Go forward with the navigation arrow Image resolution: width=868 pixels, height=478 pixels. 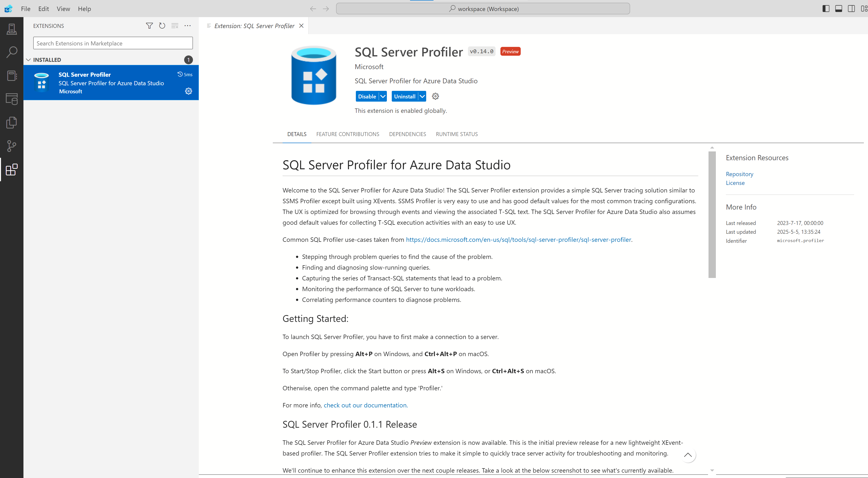point(326,9)
